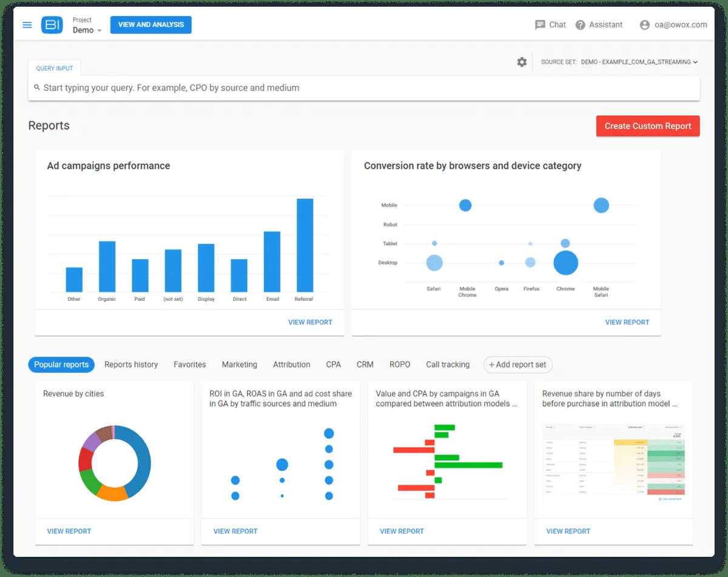Focus the query input search field
Screen dimensions: 728x577
(x=364, y=88)
